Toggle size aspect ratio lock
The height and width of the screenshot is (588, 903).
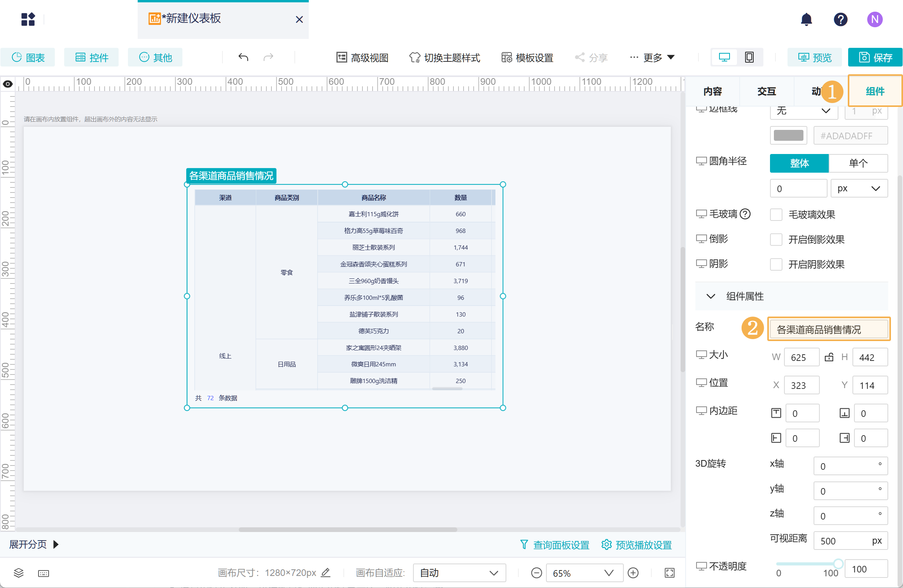[x=829, y=357]
